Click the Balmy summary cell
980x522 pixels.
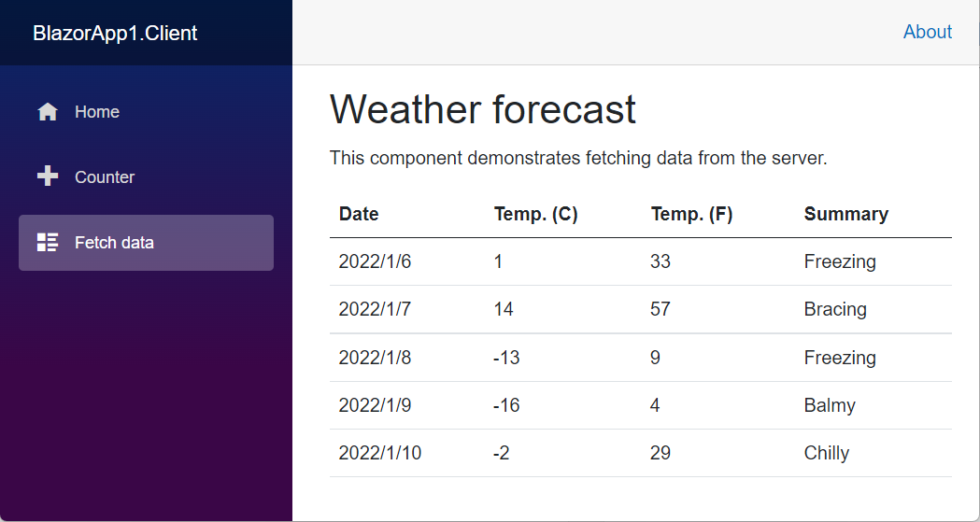830,405
